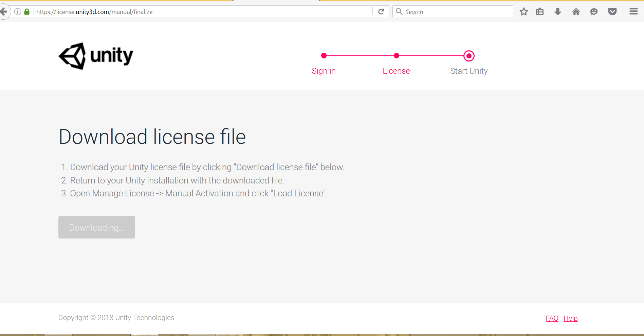
Task: Click the green secure padlock icon
Action: [x=27, y=12]
